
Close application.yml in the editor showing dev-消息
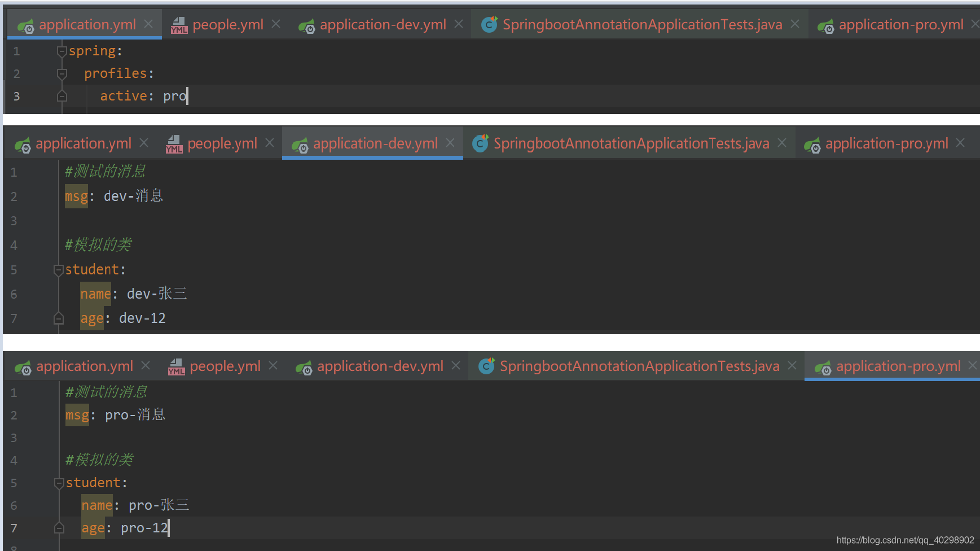(144, 143)
